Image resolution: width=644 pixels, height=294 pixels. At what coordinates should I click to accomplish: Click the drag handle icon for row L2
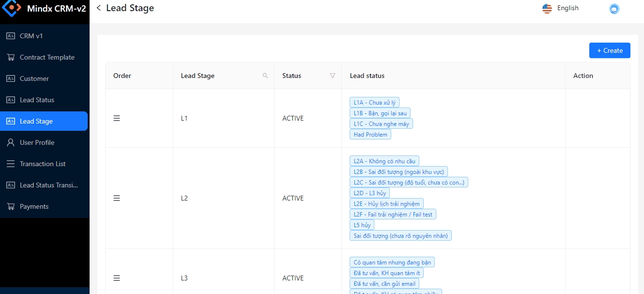117,198
